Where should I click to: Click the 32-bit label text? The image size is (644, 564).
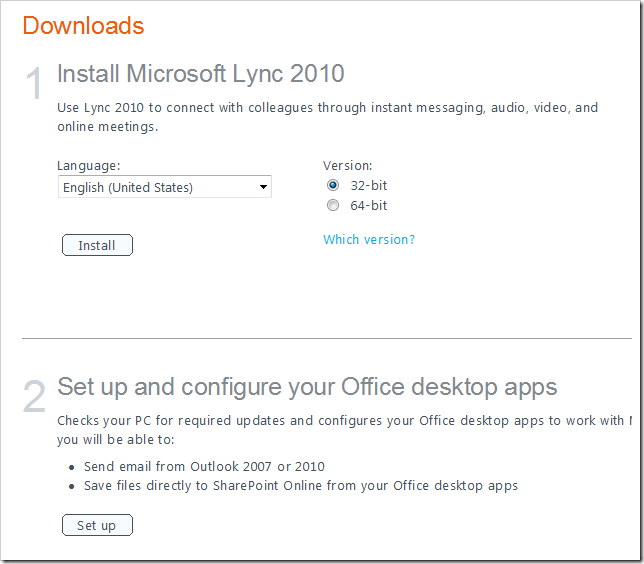click(368, 185)
